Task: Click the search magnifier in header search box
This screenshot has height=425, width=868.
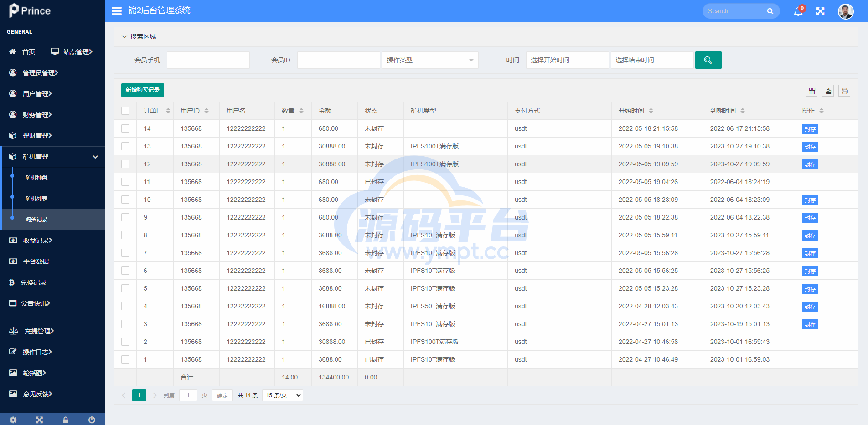Action: pyautogui.click(x=770, y=11)
